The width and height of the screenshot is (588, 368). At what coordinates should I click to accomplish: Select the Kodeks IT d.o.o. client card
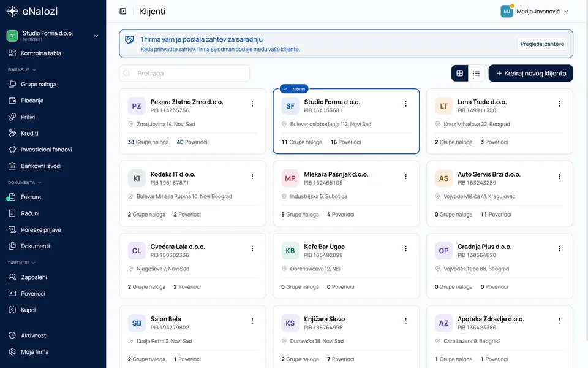[x=193, y=194]
